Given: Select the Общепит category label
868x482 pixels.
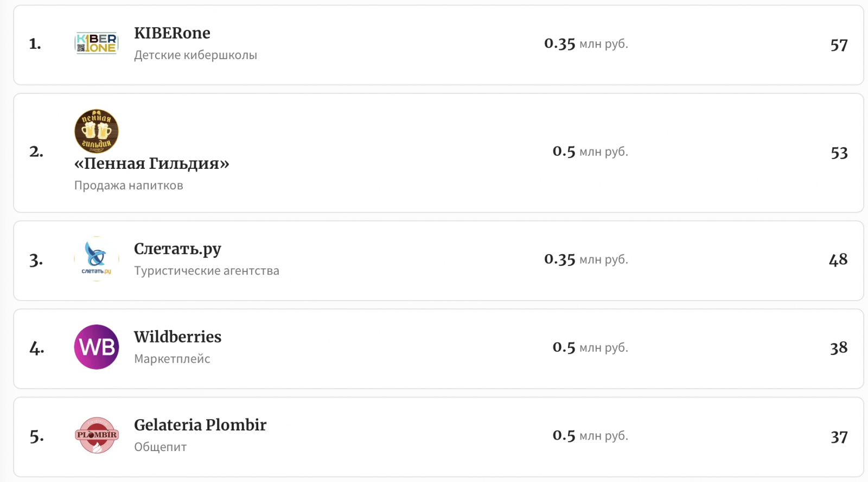Looking at the screenshot, I should point(160,447).
